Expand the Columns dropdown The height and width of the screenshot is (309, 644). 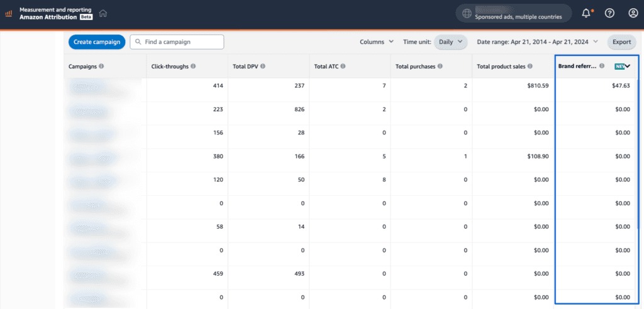click(x=377, y=42)
